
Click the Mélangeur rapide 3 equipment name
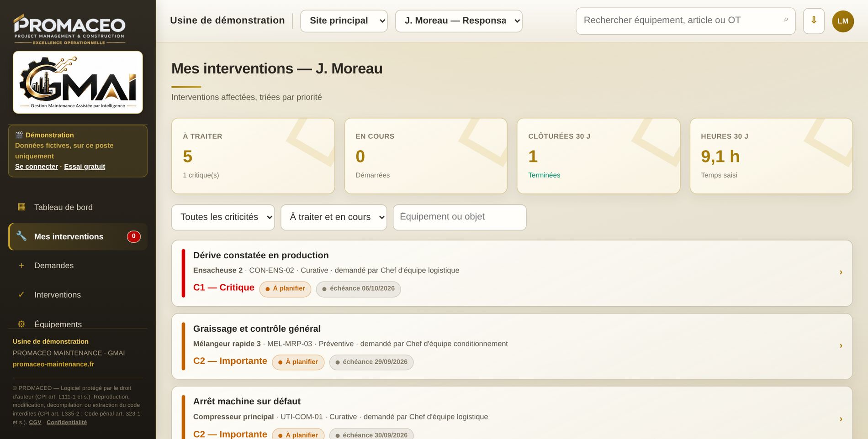pyautogui.click(x=227, y=344)
